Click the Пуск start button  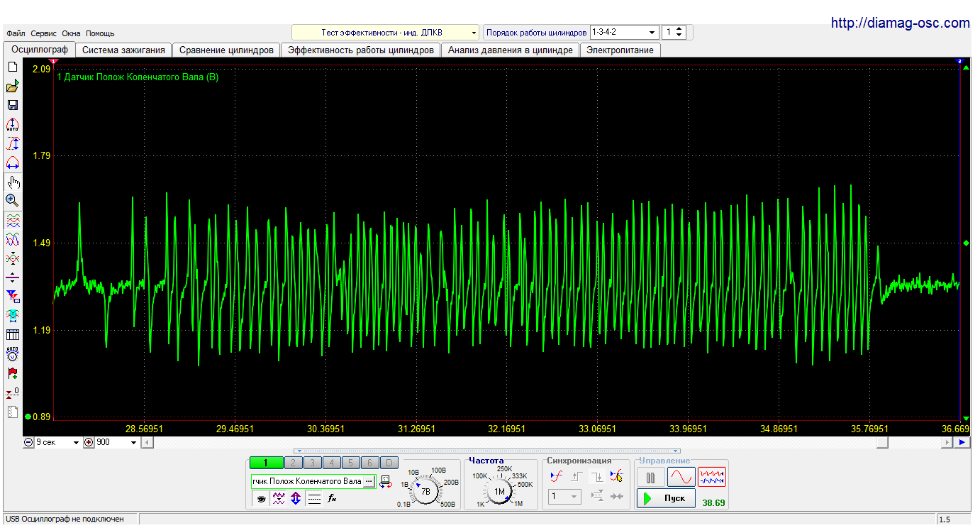pyautogui.click(x=666, y=498)
